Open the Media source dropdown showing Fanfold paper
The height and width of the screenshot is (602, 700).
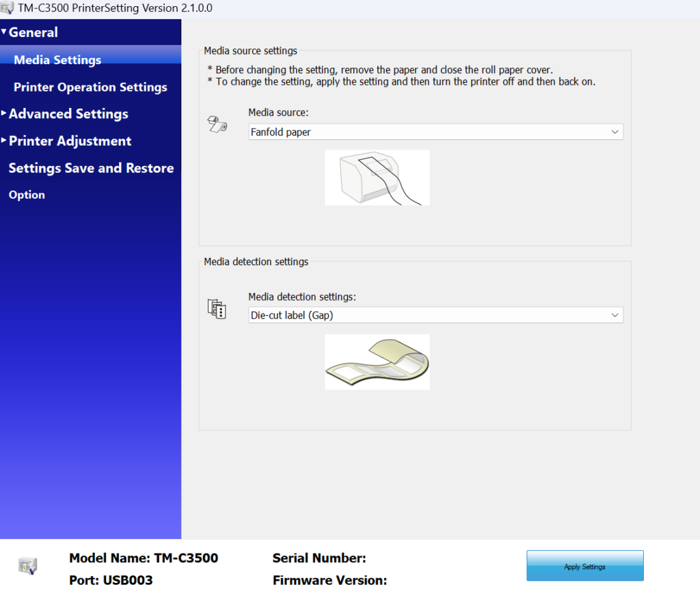pyautogui.click(x=435, y=132)
